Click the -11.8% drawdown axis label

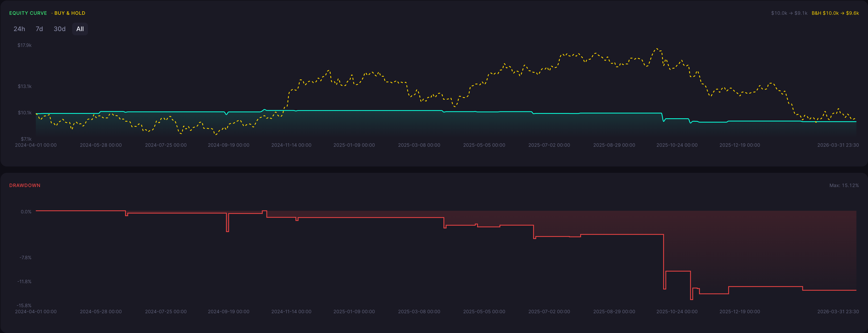tap(24, 281)
